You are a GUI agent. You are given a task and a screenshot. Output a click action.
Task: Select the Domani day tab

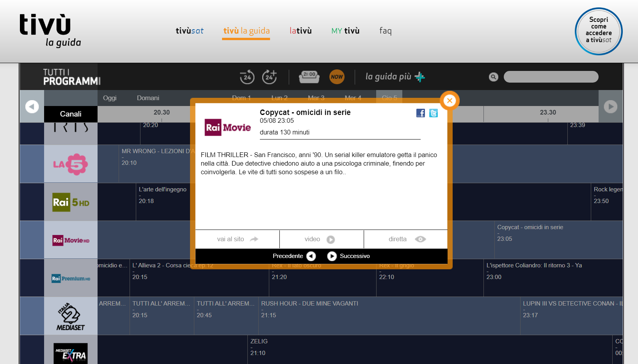coord(148,98)
